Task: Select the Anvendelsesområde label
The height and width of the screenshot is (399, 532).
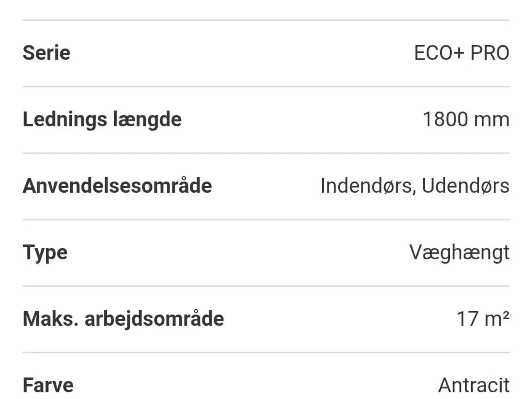Action: pos(117,186)
